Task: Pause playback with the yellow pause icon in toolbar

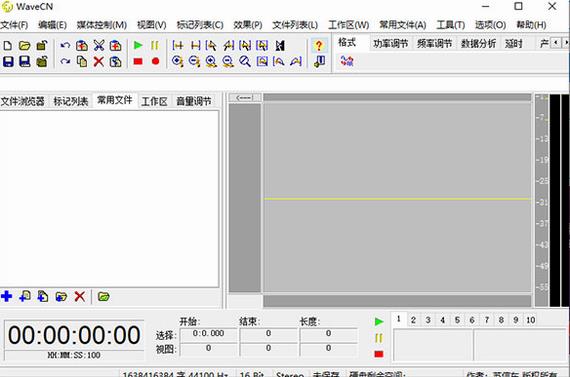Action: pos(155,45)
